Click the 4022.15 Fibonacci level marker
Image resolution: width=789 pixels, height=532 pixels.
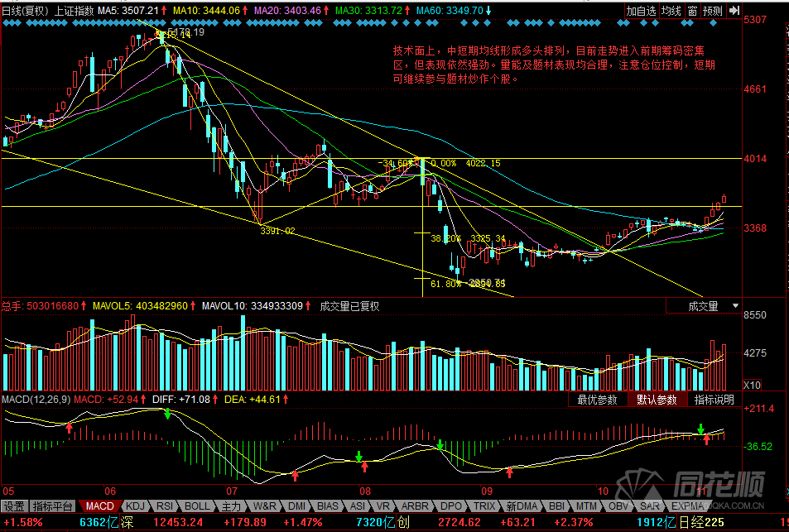[x=483, y=164]
